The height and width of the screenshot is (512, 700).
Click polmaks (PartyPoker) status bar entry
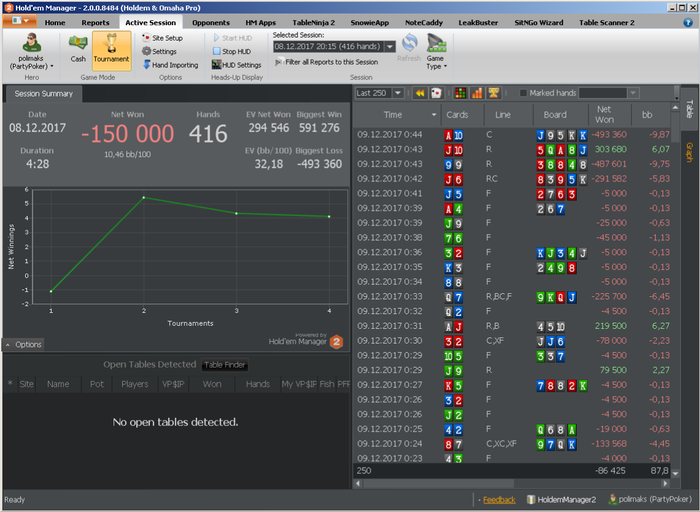650,499
